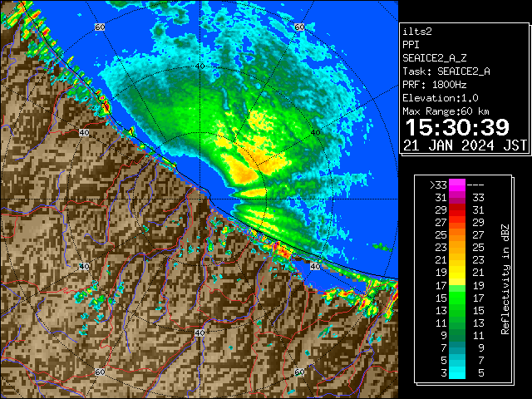Click the 40 range label over the sea echo
This screenshot has height=399, width=532.
tap(315, 133)
